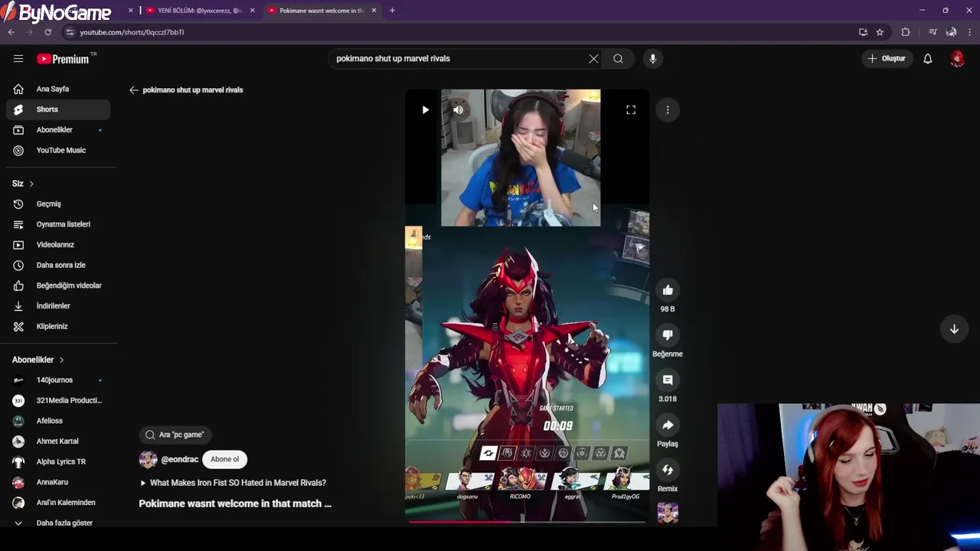Clear the search box text

click(x=593, y=58)
